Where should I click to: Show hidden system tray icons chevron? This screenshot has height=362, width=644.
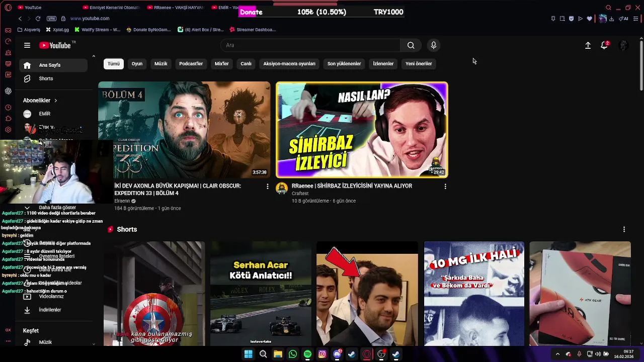pos(557,354)
